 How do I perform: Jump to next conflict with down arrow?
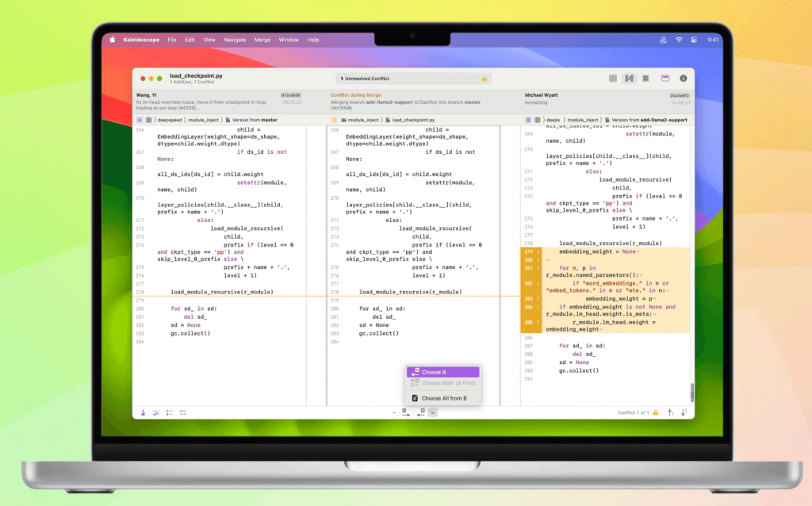click(683, 412)
